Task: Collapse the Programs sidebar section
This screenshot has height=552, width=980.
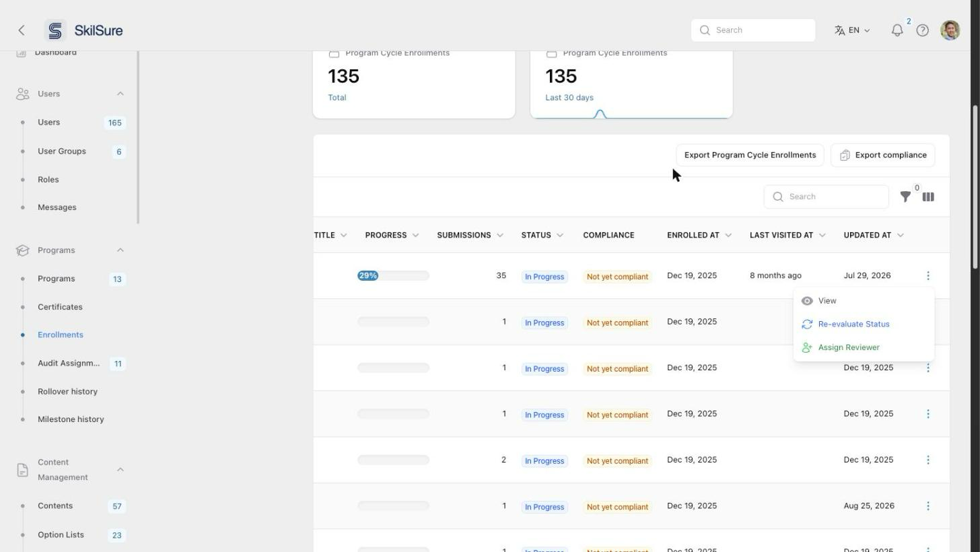Action: coord(120,250)
